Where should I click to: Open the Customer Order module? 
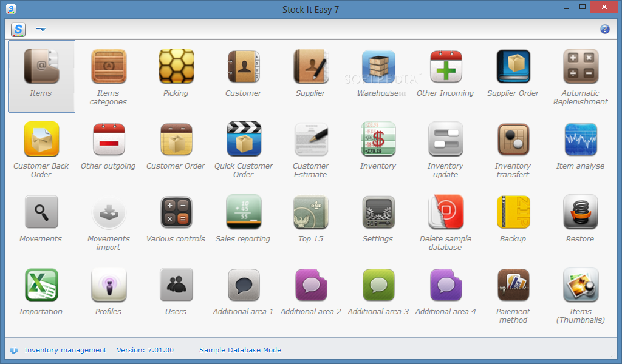[176, 140]
